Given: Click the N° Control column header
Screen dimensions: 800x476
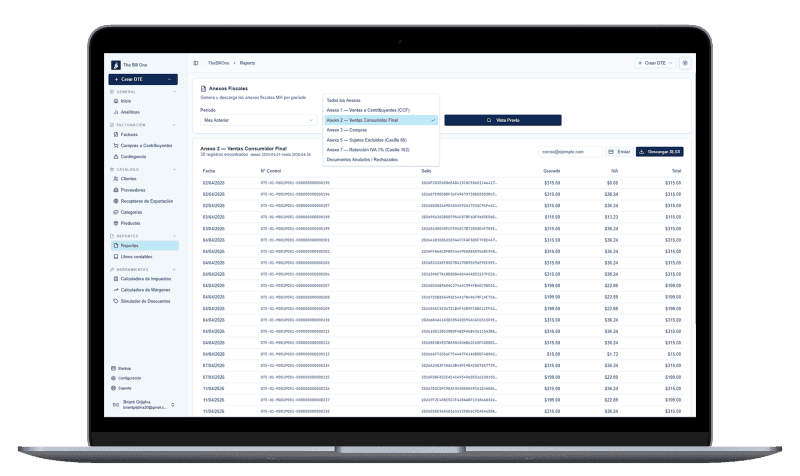Looking at the screenshot, I should tap(271, 171).
